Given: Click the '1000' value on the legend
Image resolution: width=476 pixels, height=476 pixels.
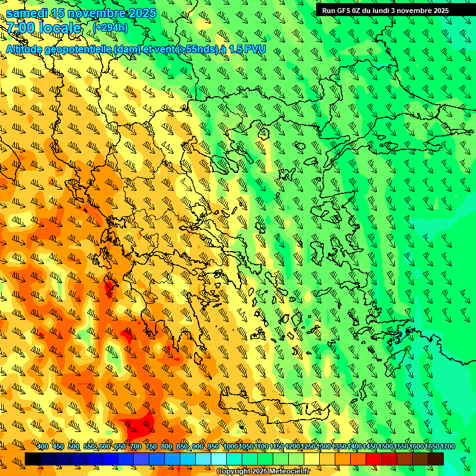Looking at the screenshot, I should pos(230,447).
